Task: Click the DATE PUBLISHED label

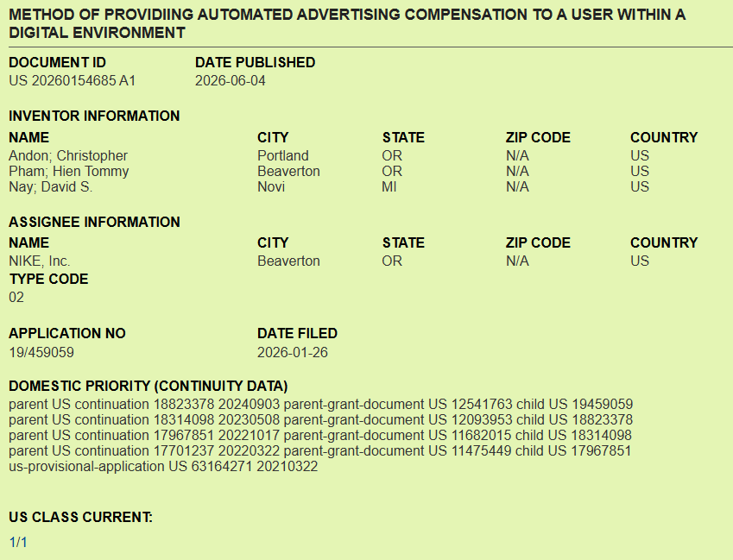Action: click(x=256, y=63)
